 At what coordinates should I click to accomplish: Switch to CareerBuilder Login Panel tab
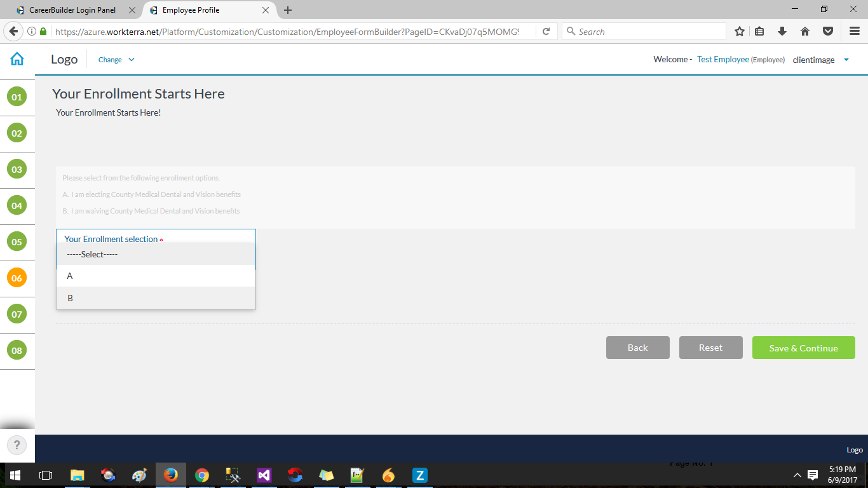pos(72,10)
